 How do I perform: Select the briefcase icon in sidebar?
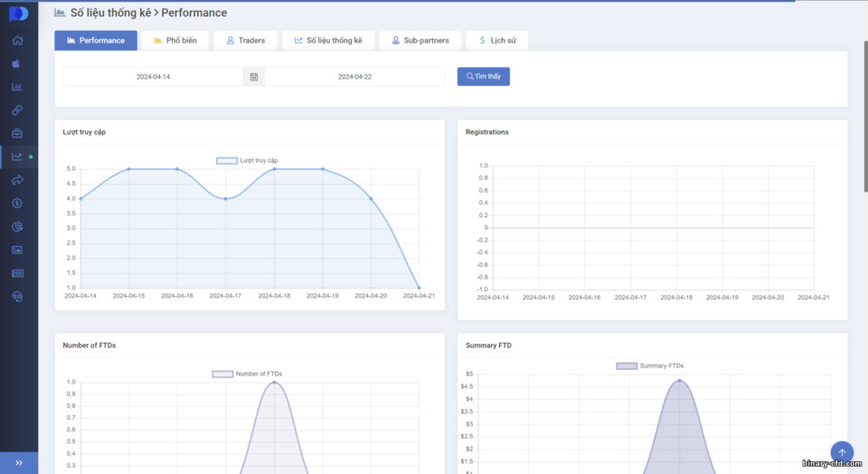point(17,134)
